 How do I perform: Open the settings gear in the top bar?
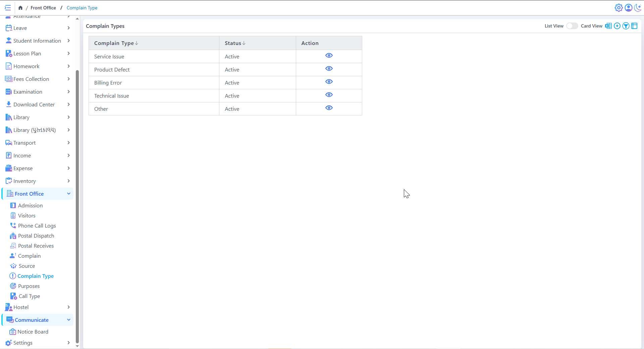(619, 8)
